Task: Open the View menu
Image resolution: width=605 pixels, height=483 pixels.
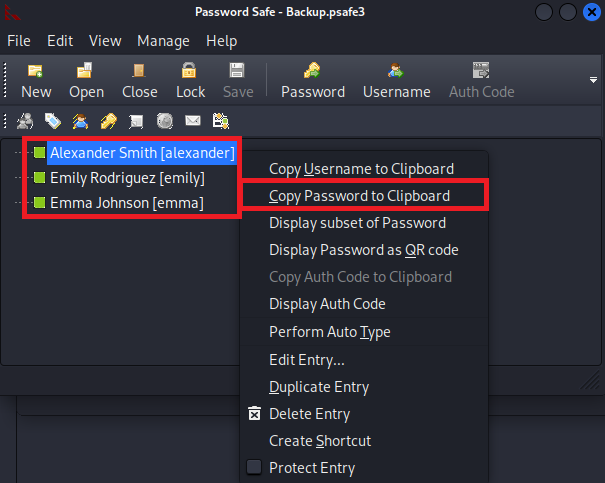Action: point(105,41)
